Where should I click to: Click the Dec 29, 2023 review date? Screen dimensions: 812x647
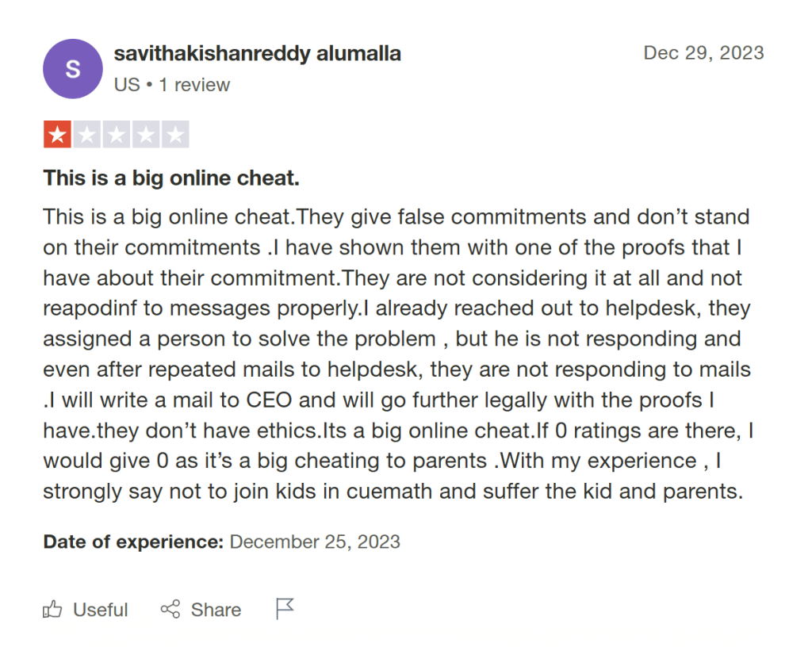click(703, 53)
